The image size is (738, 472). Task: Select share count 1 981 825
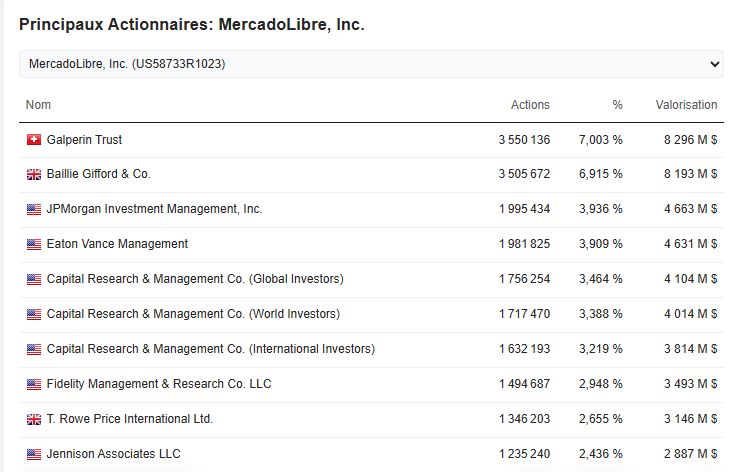524,244
